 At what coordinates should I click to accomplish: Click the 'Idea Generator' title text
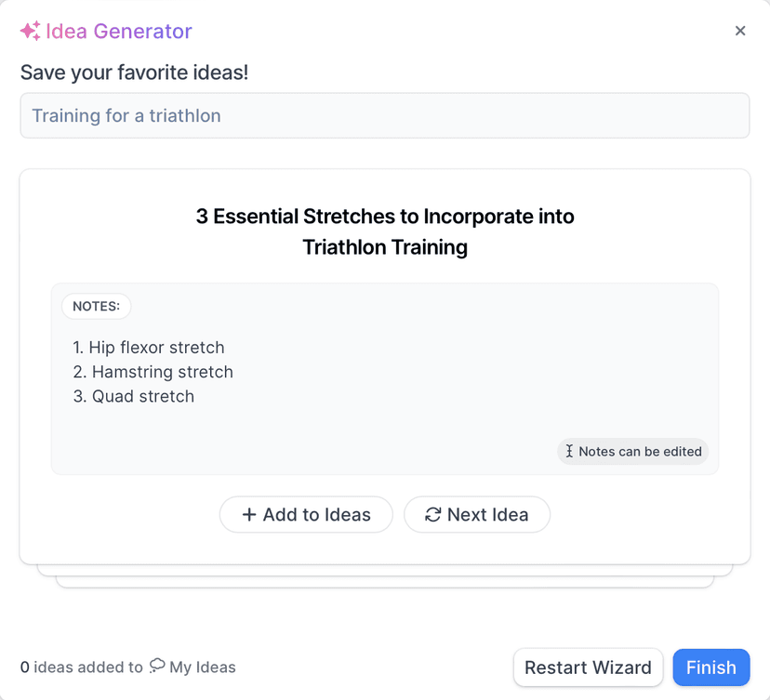(118, 32)
